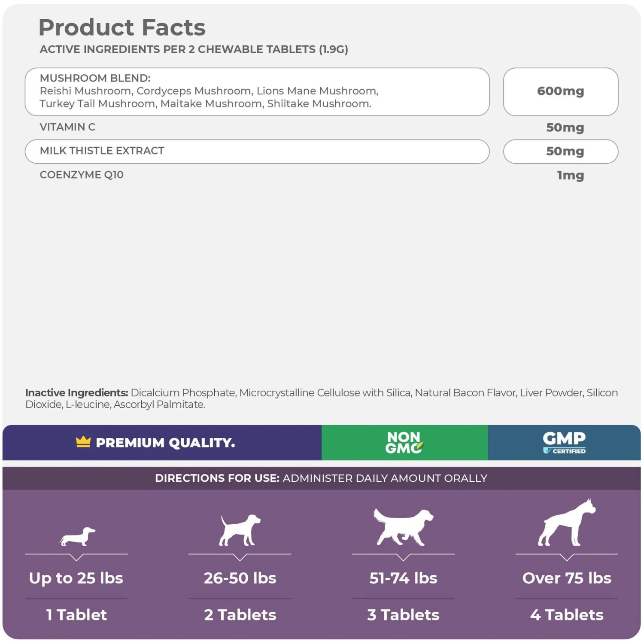The height and width of the screenshot is (644, 644).
Task: Click the 4 Tablets dosage label
Action: tap(567, 615)
